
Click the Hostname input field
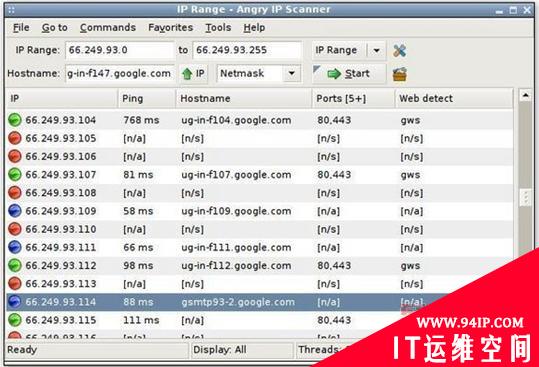pyautogui.click(x=120, y=74)
